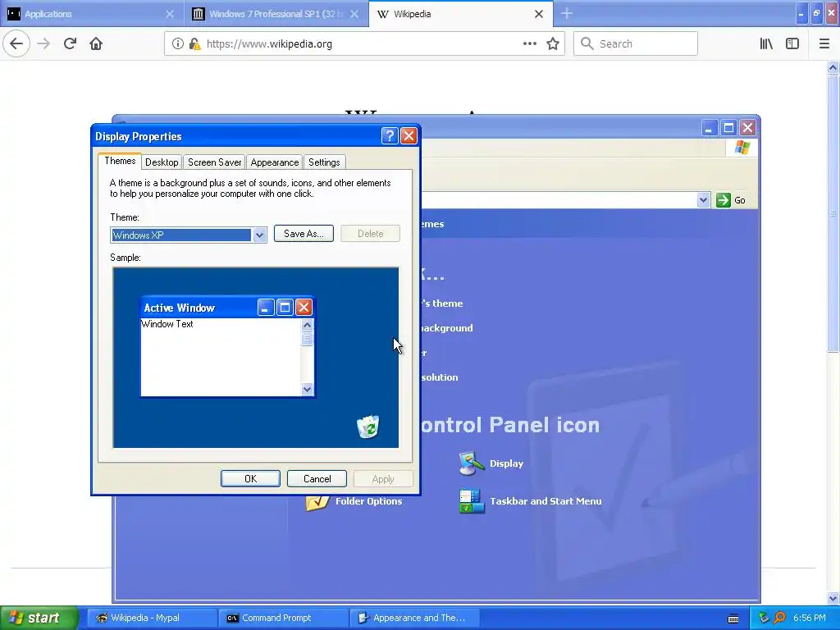Screen dimensions: 840x630
Task: Expand the Control Panel address bar dropdown
Action: click(x=703, y=200)
